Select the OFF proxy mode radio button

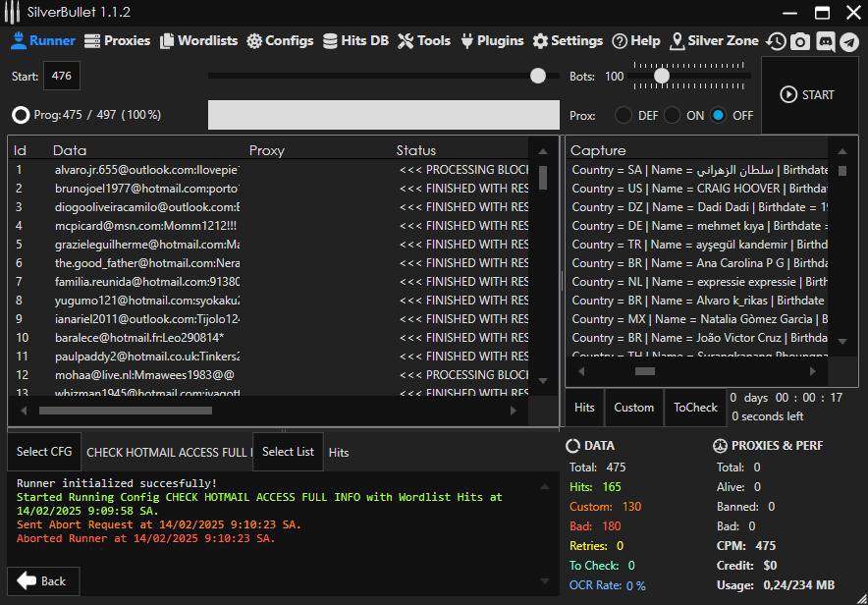pyautogui.click(x=719, y=115)
